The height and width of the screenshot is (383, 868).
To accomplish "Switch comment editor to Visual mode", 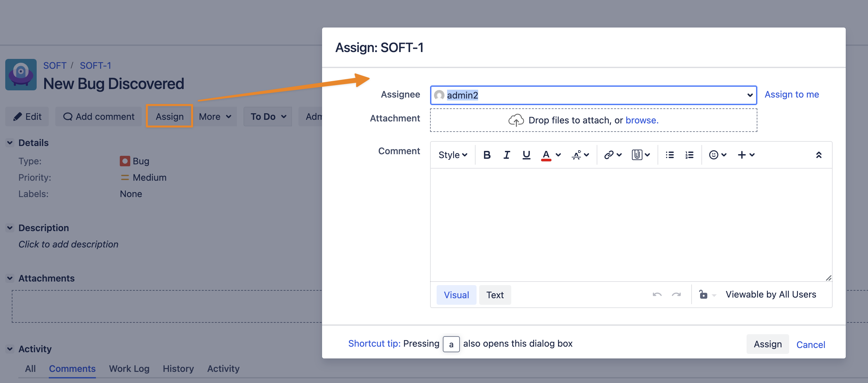I will 456,295.
